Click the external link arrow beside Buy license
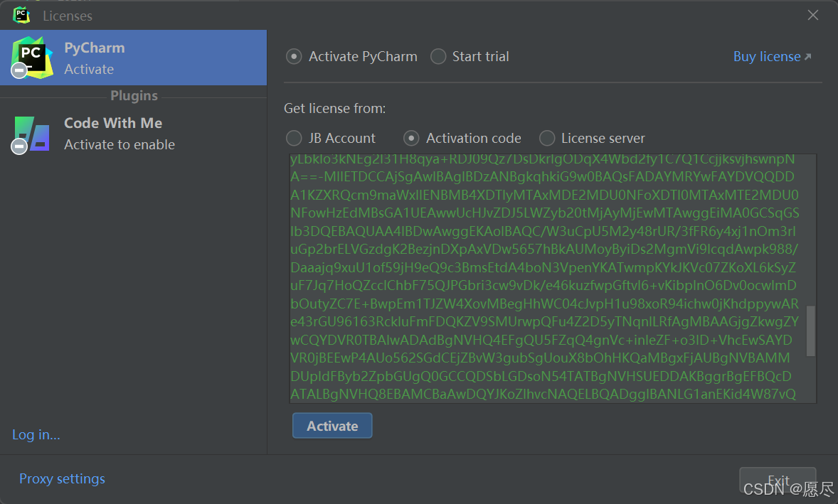 (807, 57)
